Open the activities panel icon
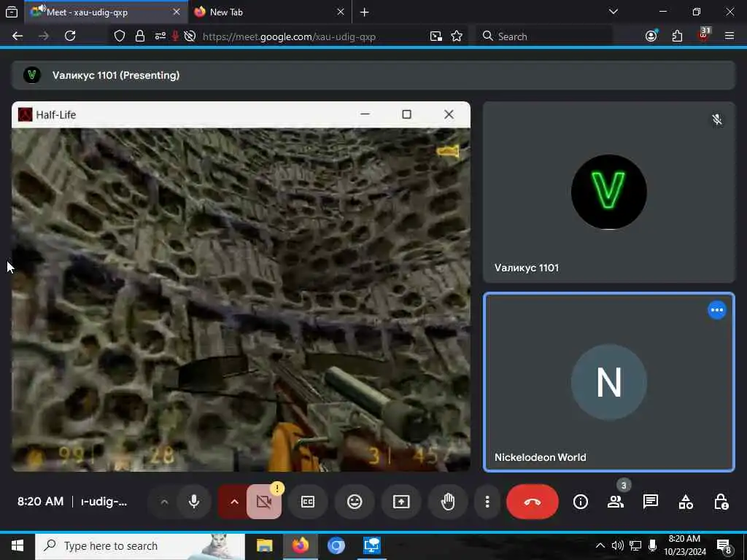Image resolution: width=747 pixels, height=560 pixels. (x=686, y=502)
